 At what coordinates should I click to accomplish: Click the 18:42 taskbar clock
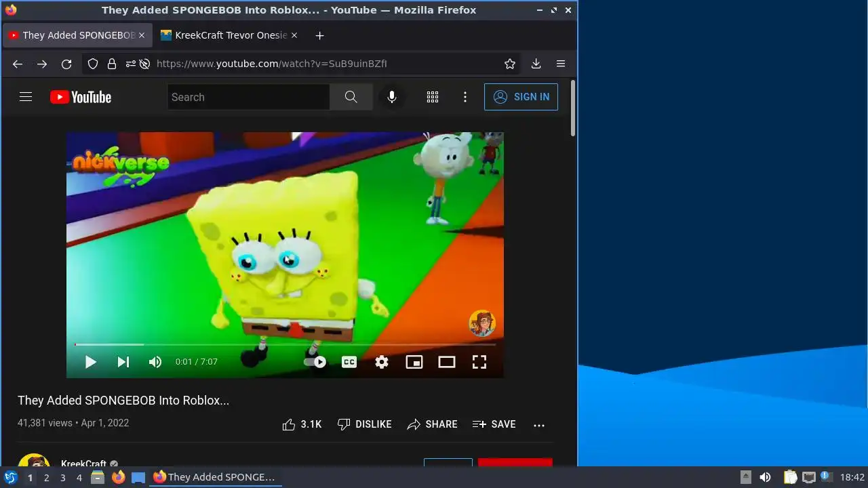coord(852,477)
